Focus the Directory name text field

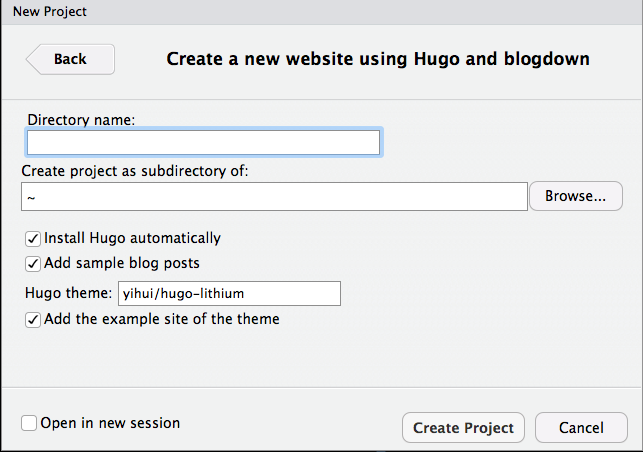[x=204, y=142]
